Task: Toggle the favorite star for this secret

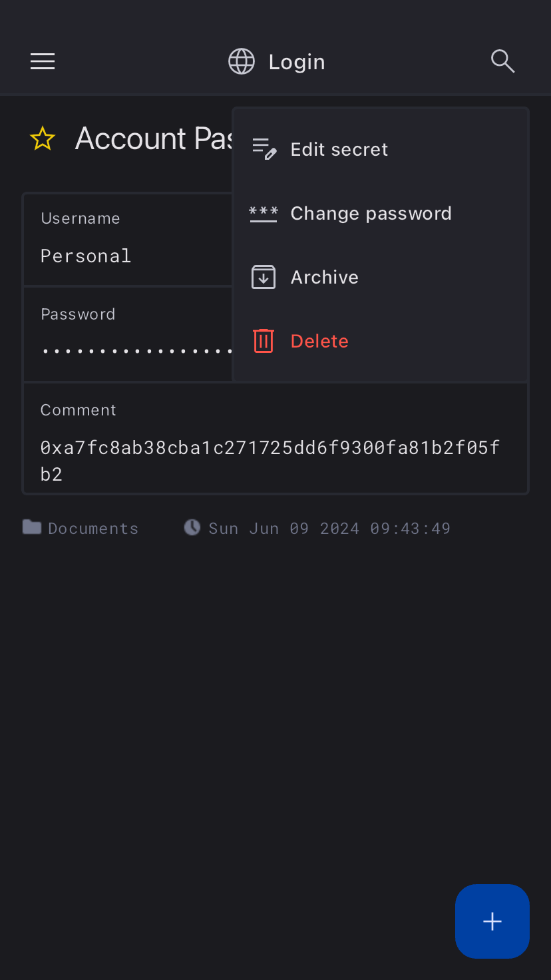Action: coord(43,138)
